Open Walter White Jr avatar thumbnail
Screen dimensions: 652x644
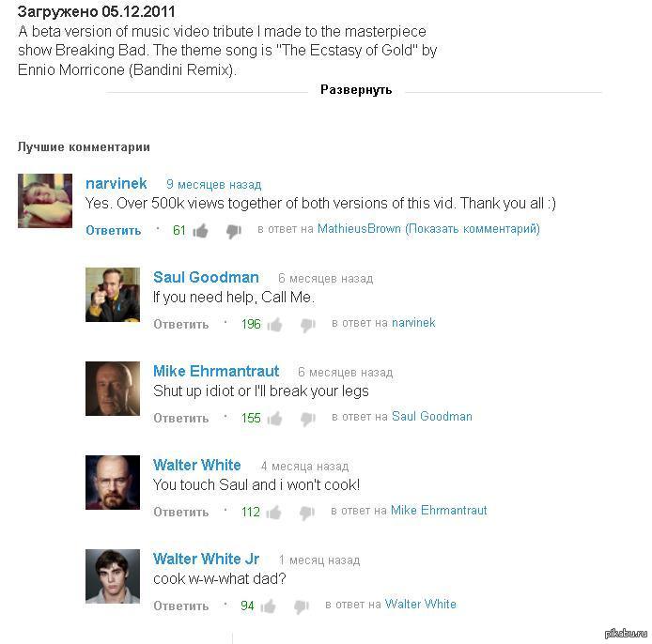[113, 576]
